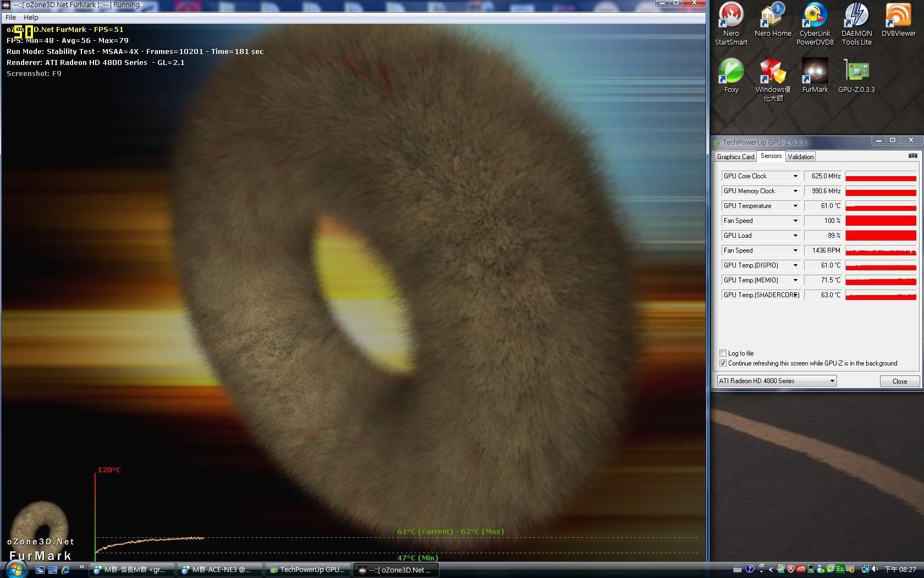Click the Fan Speed RPM history graph
The width and height of the screenshot is (924, 578).
pyautogui.click(x=881, y=250)
